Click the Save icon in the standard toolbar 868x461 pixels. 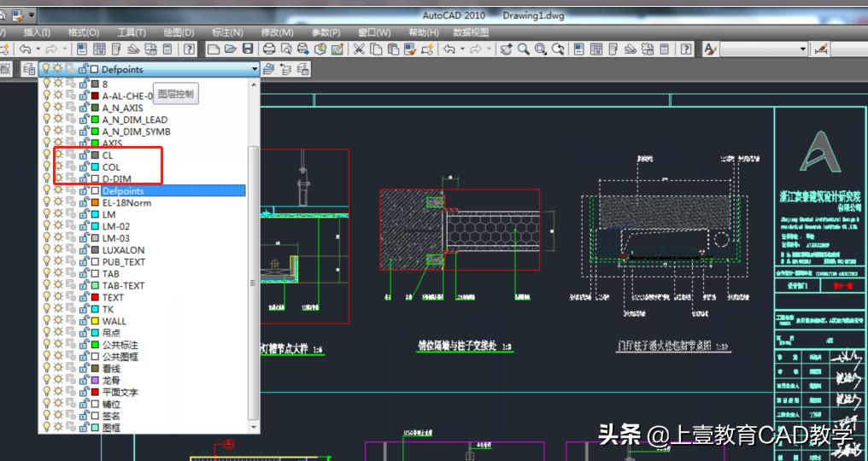click(248, 50)
